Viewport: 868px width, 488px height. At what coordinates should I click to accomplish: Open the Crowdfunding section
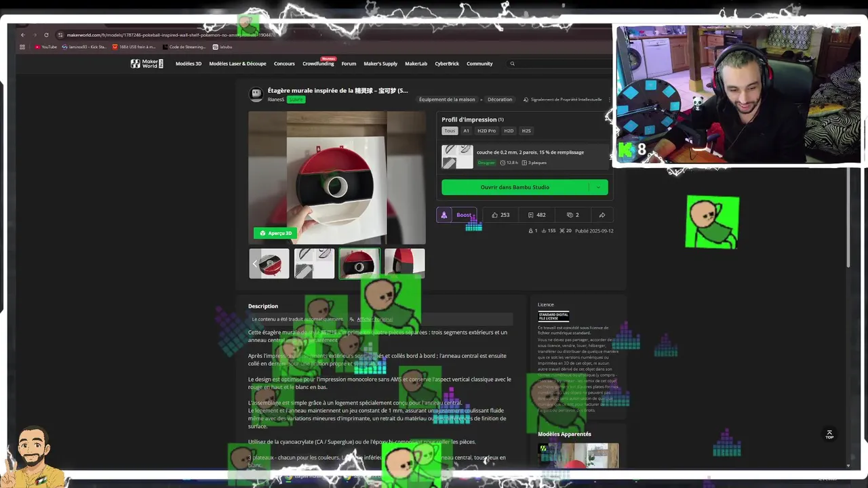coord(318,64)
